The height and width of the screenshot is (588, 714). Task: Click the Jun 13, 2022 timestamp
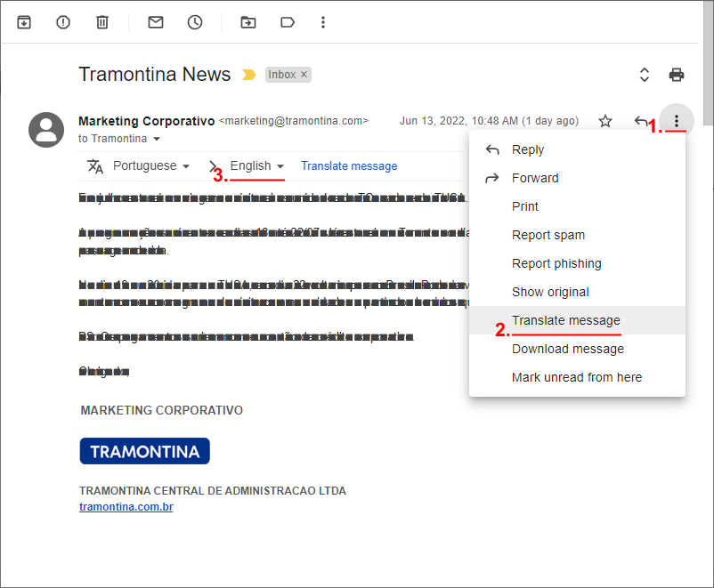pyautogui.click(x=489, y=121)
